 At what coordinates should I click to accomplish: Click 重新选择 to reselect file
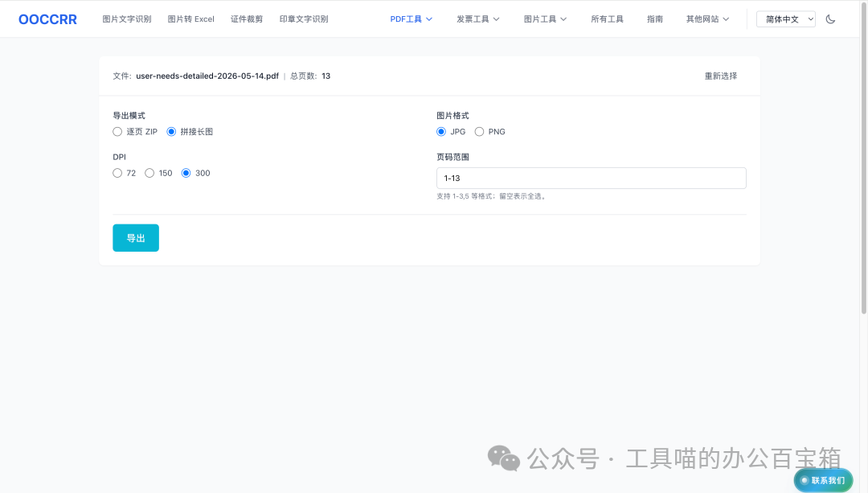(x=721, y=76)
